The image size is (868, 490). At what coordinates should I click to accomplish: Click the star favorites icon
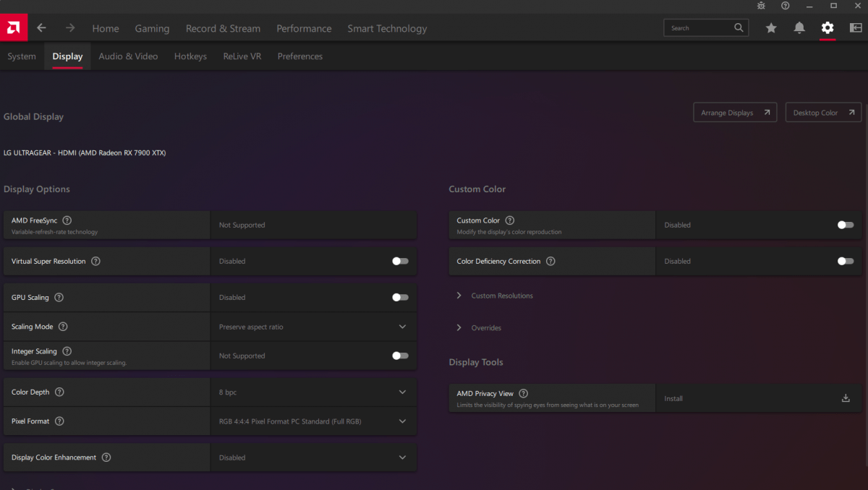pyautogui.click(x=770, y=27)
